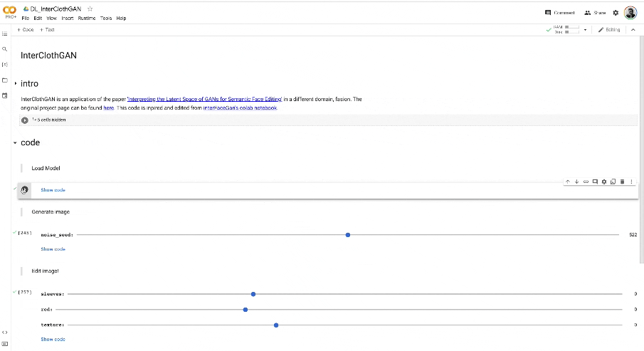Open the find and replace search icon
This screenshot has width=644, height=351.
click(x=5, y=49)
